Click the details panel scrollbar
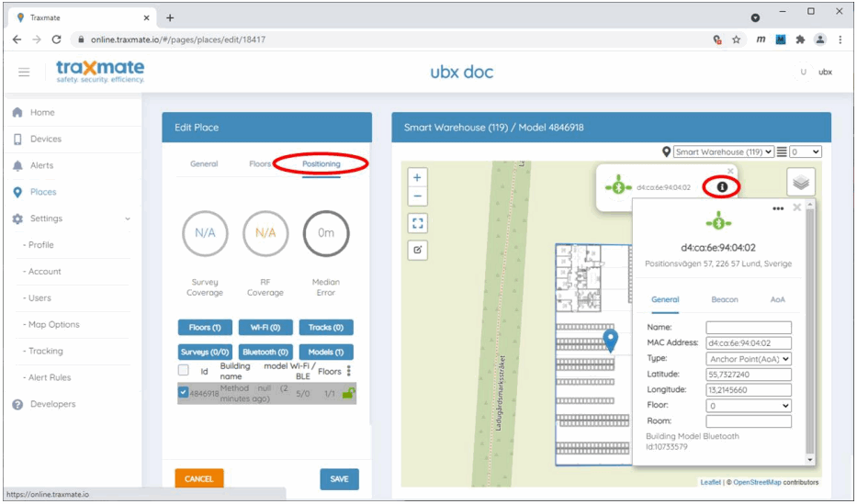857x504 pixels. pos(810,331)
